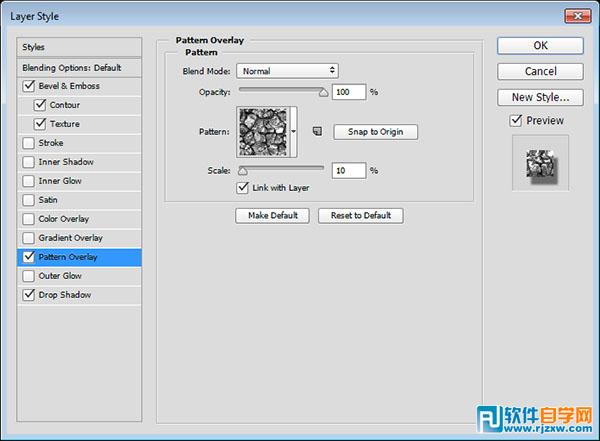Click the New Style... button
This screenshot has height=441, width=600.
tap(540, 97)
